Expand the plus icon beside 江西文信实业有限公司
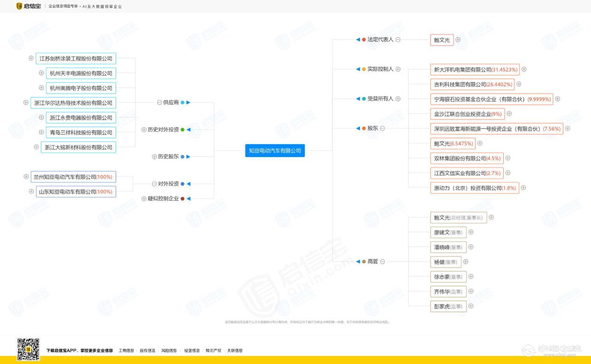The width and height of the screenshot is (591, 364). pos(508,173)
